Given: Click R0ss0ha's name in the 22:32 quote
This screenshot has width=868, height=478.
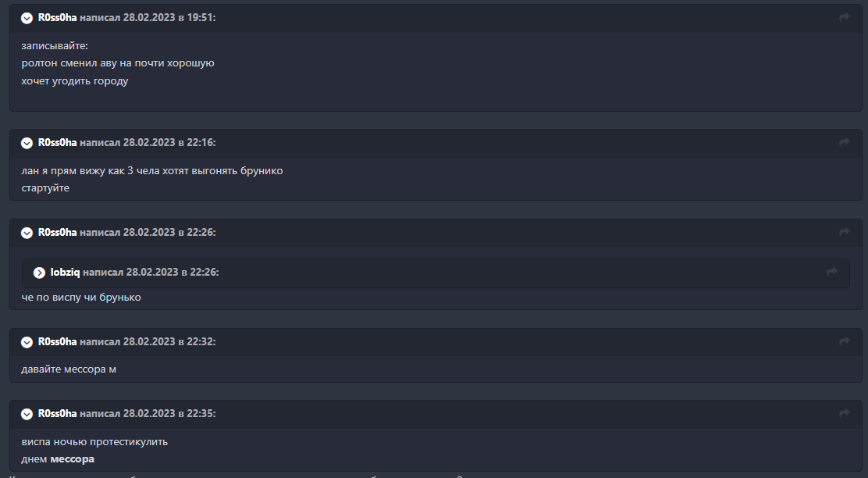Looking at the screenshot, I should point(57,341).
